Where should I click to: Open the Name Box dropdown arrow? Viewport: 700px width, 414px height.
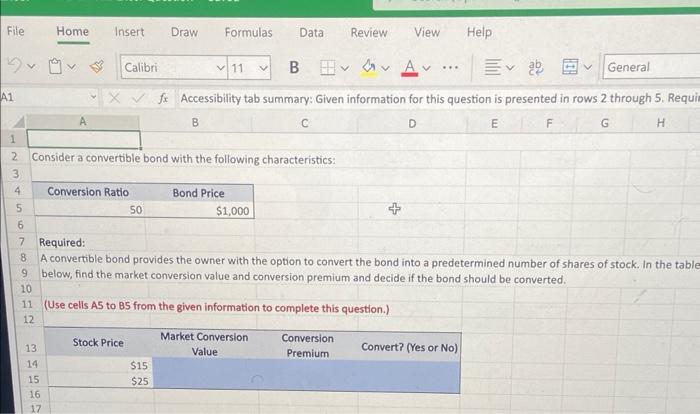point(93,97)
